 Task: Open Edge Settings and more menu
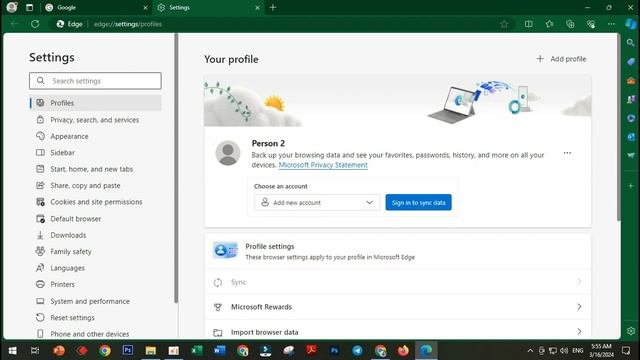611,24
